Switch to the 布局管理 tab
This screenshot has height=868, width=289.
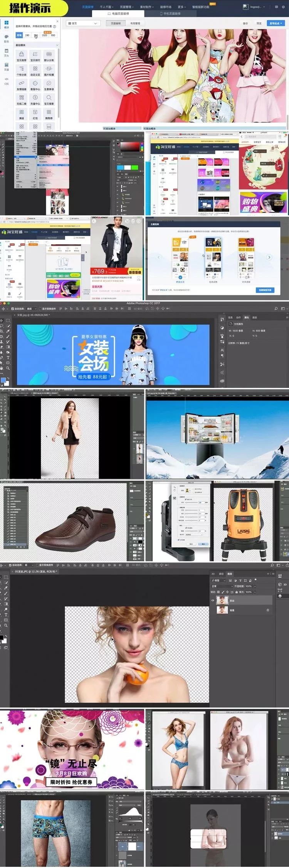point(135,23)
